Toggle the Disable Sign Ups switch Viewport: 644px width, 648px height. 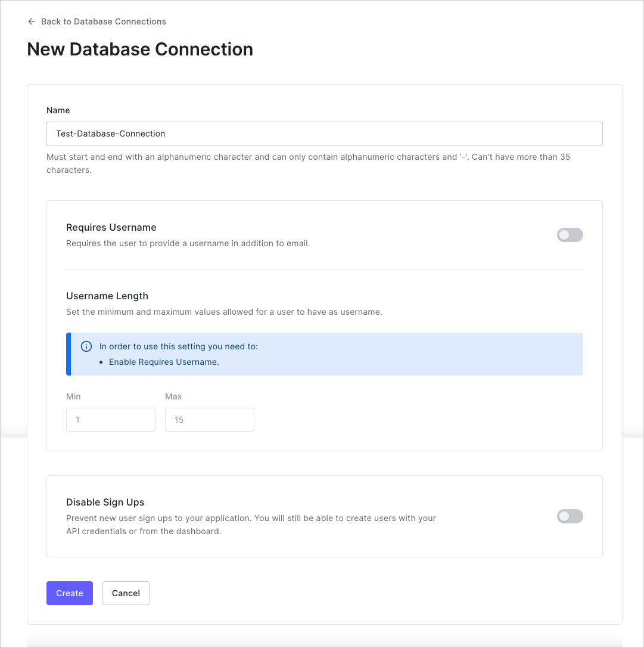[x=570, y=516]
